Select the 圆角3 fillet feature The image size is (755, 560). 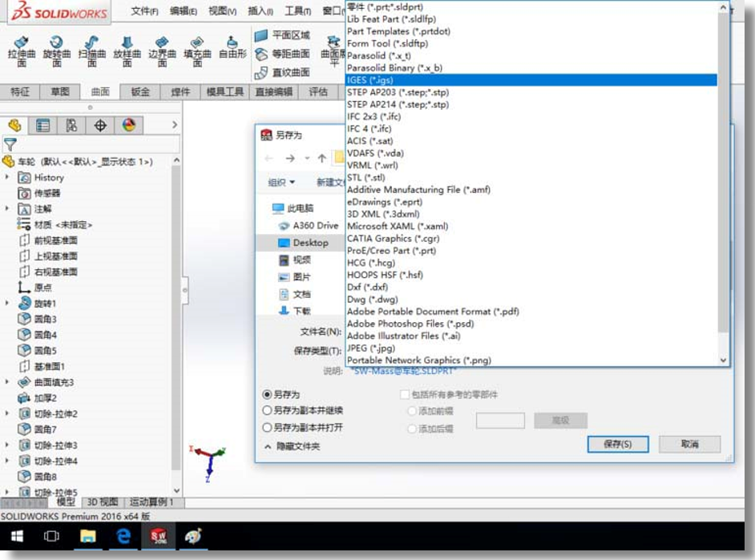[38, 319]
